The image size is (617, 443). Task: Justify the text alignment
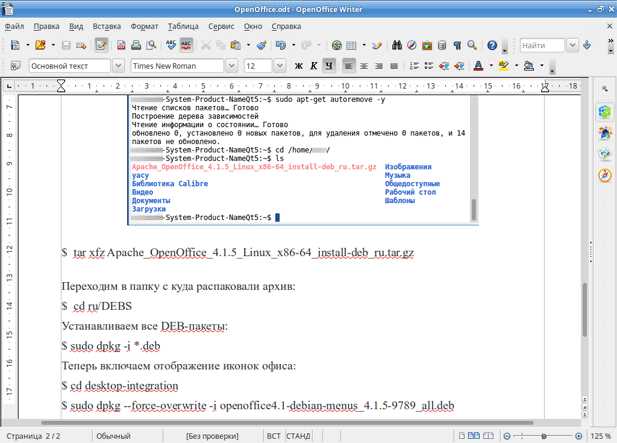[394, 66]
